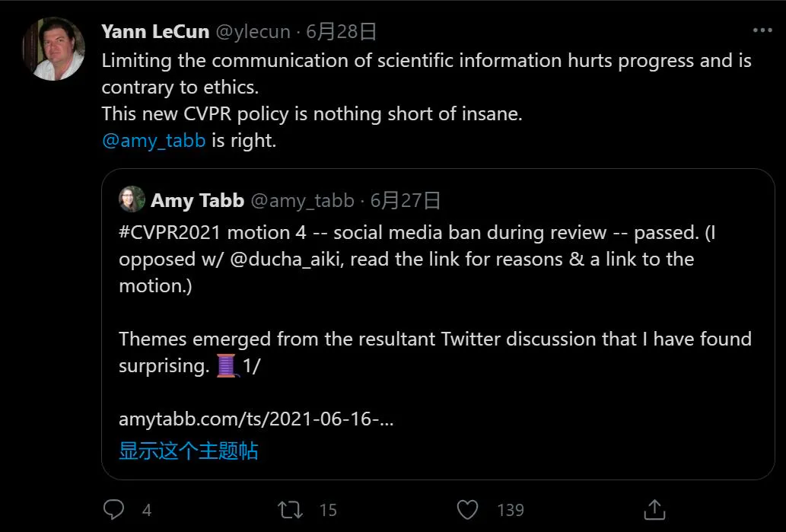Open the 6月28日 tweet timestamp

point(342,31)
